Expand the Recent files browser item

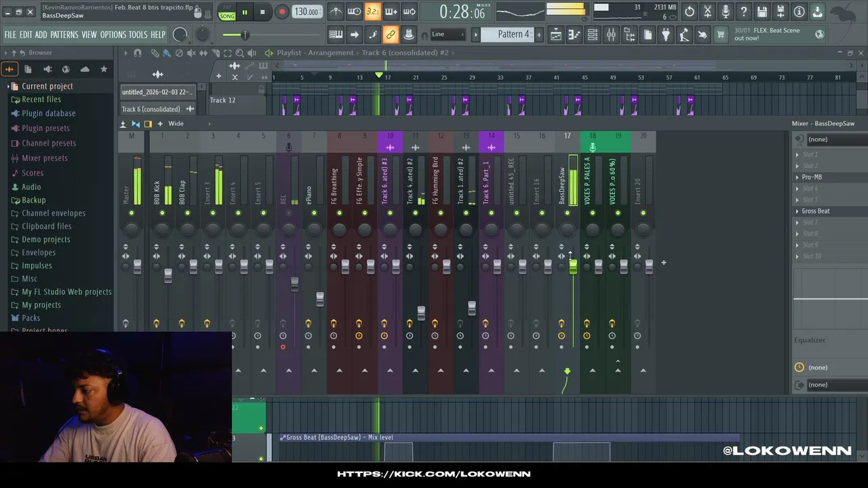click(x=41, y=100)
